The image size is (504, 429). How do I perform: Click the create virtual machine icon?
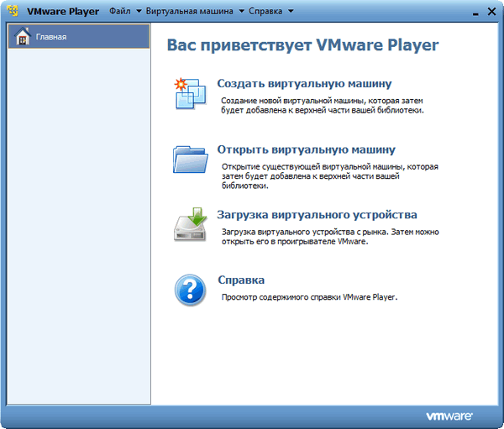pos(191,93)
